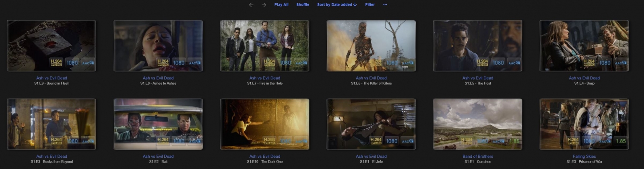
Task: Open the Ashes to Ashes episode thumbnail
Action: tap(158, 46)
